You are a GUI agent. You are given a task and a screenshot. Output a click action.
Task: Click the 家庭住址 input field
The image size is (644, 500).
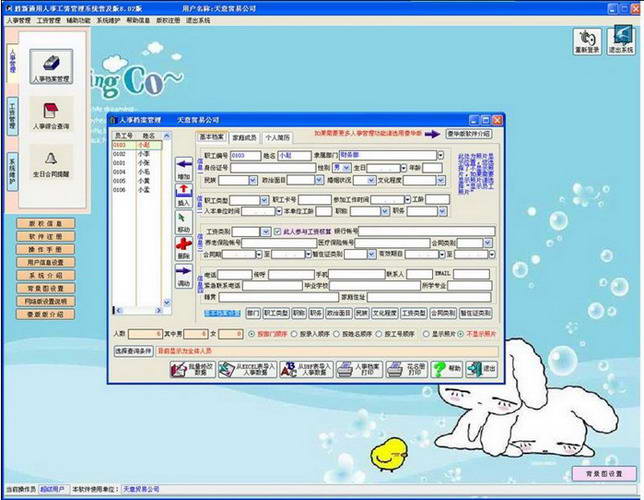click(429, 297)
